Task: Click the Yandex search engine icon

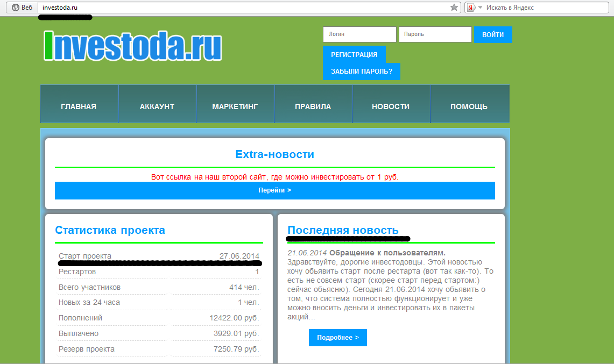Action: click(471, 8)
